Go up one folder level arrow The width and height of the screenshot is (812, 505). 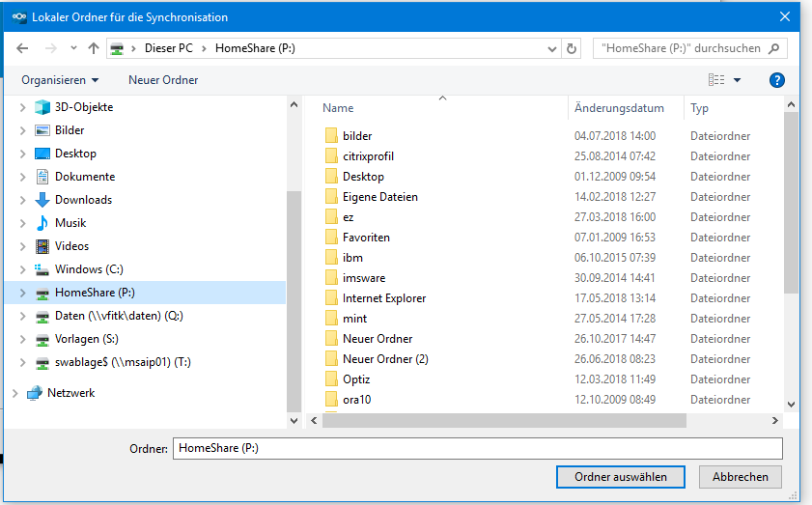pos(94,48)
